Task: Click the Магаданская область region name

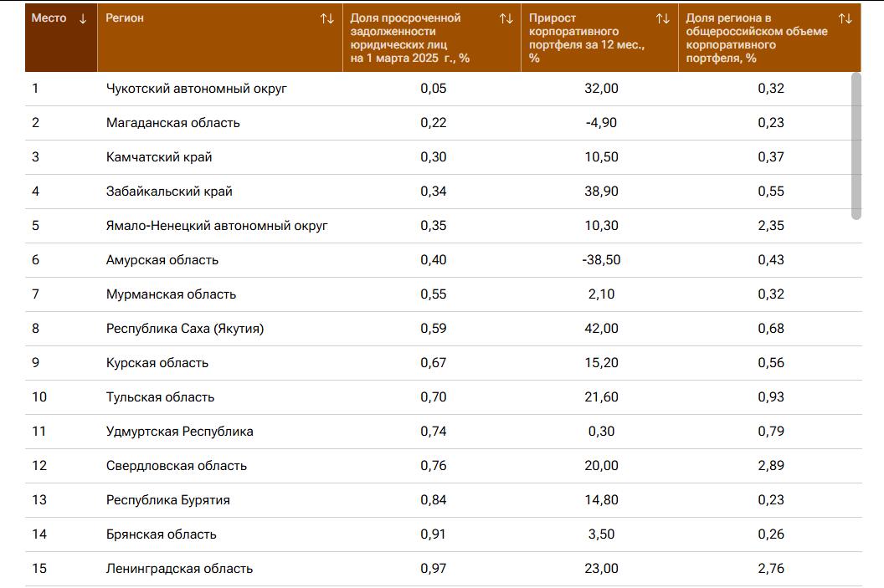Action: click(173, 123)
